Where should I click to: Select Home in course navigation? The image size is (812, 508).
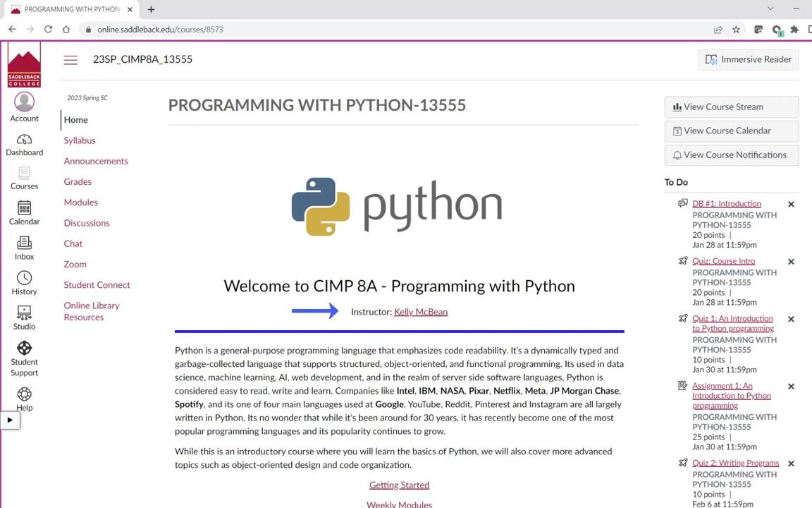75,120
